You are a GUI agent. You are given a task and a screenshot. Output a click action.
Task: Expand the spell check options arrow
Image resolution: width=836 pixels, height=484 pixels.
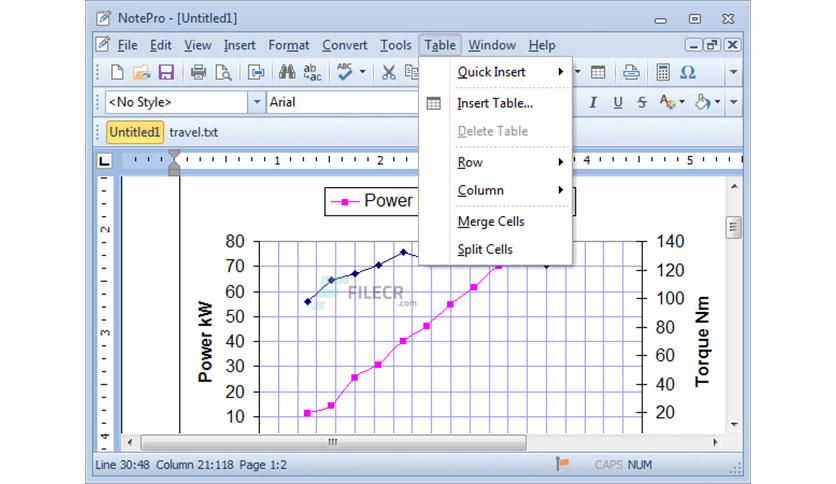tap(363, 72)
